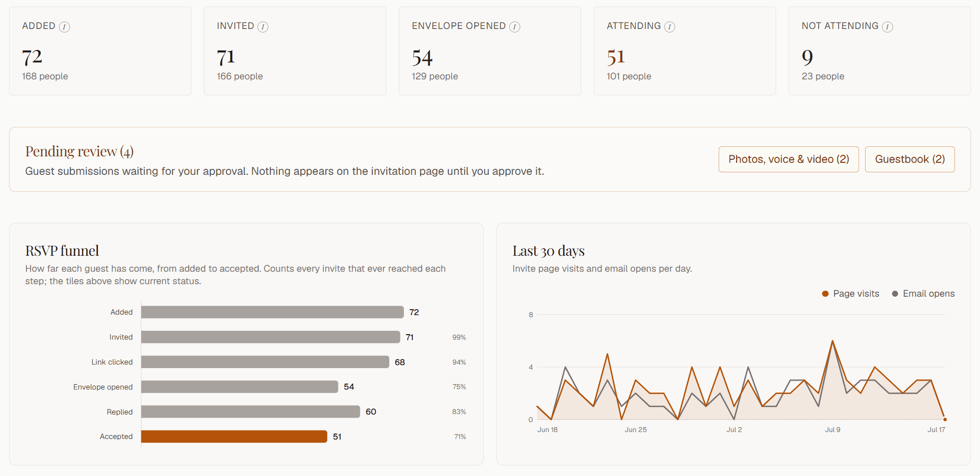
Task: Click the 'Pending review (4)' heading
Action: pos(79,151)
